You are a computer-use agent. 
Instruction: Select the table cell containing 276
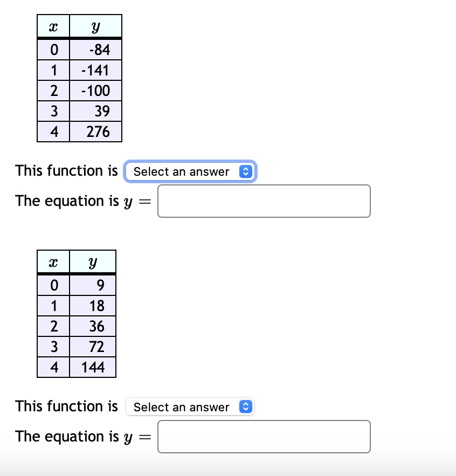click(95, 132)
